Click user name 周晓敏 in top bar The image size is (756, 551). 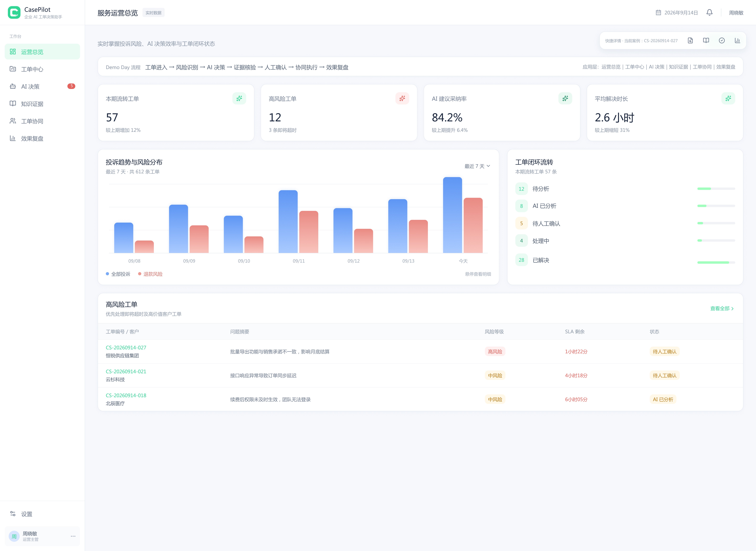(x=736, y=13)
